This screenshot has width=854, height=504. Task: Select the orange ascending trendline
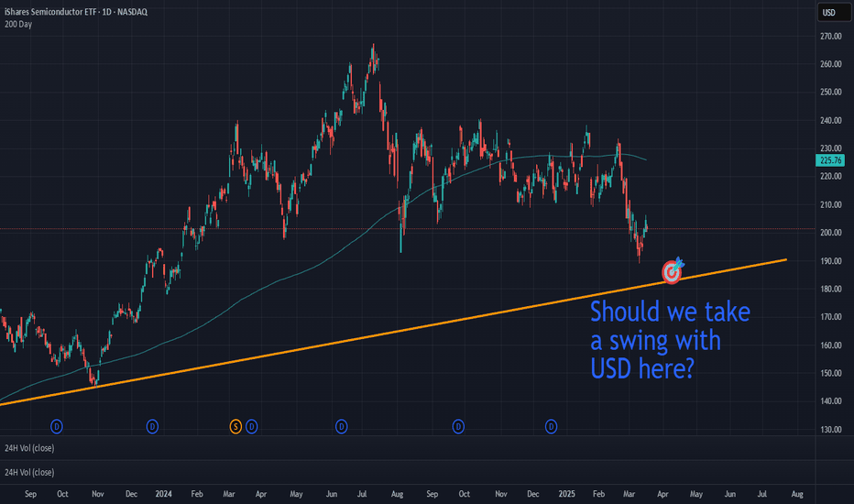point(392,332)
